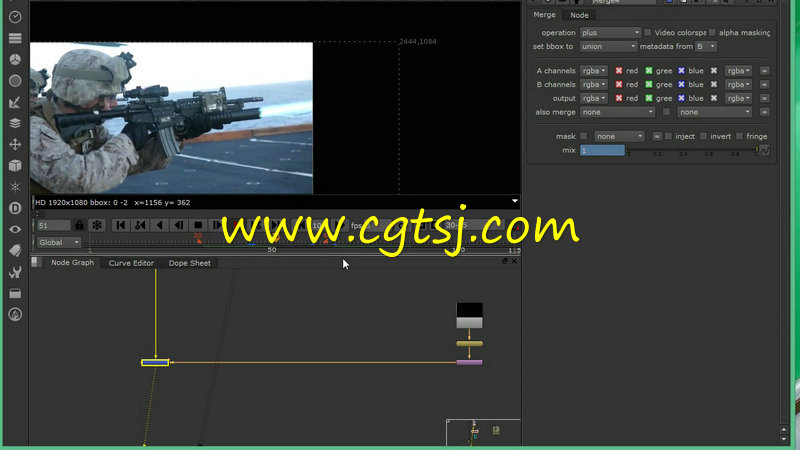Open the Furnace plugins menu (swirl icon)
Viewport: 800px width, 450px height.
(15, 314)
